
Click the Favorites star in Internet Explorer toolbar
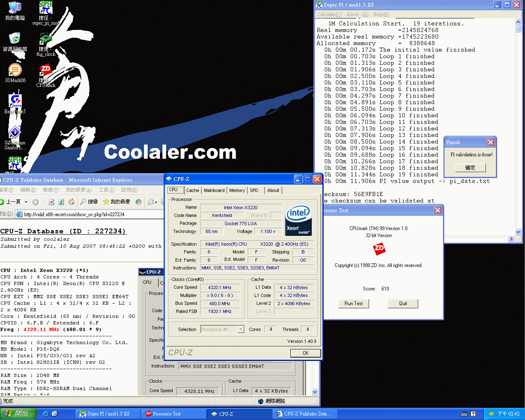tap(116, 202)
